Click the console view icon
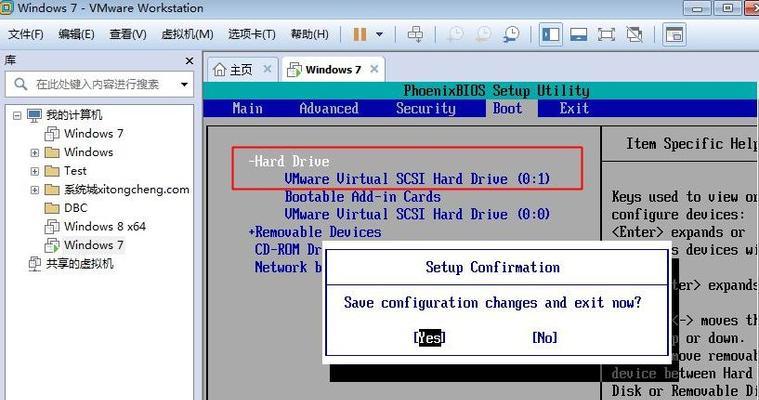The image size is (759, 400). [674, 34]
